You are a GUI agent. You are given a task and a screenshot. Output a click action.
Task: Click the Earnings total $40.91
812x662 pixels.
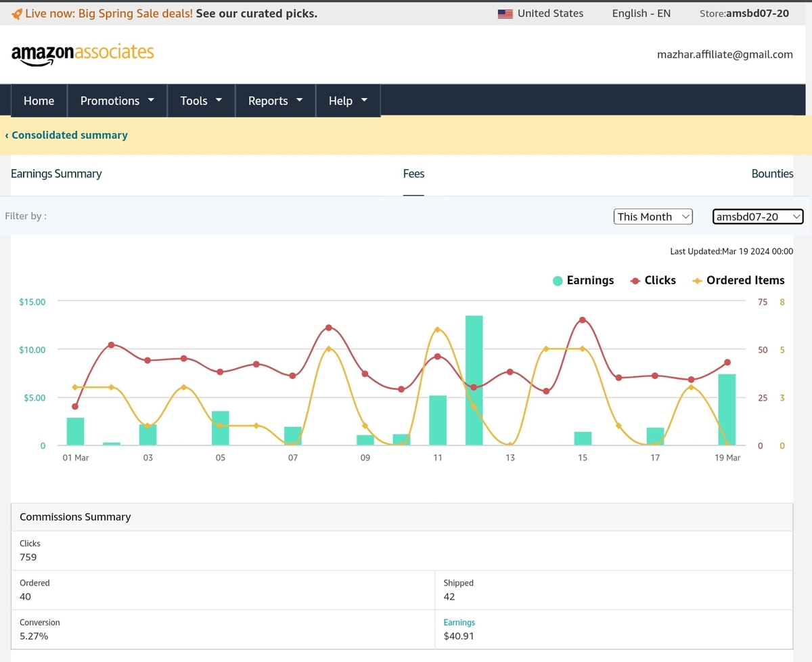(459, 636)
